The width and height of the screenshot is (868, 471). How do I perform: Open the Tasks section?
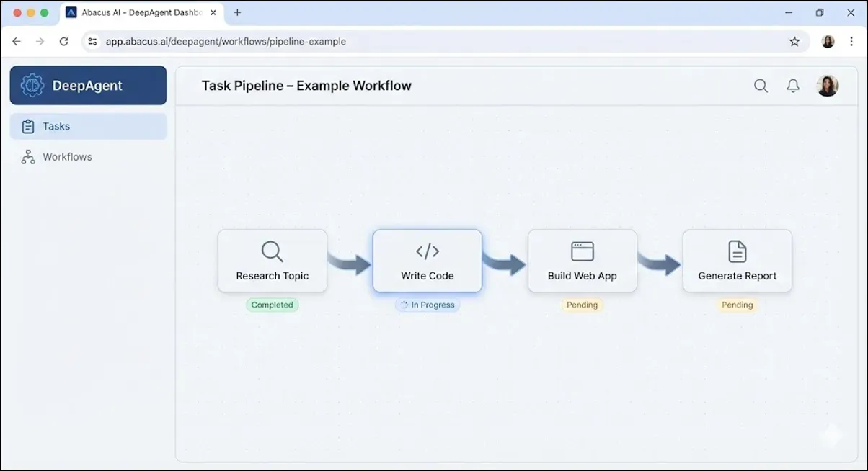[55, 126]
